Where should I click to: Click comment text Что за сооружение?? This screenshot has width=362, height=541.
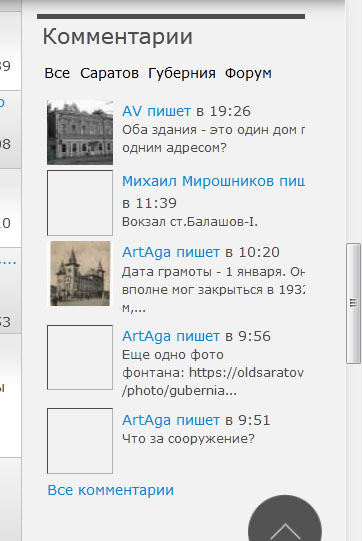[188, 439]
